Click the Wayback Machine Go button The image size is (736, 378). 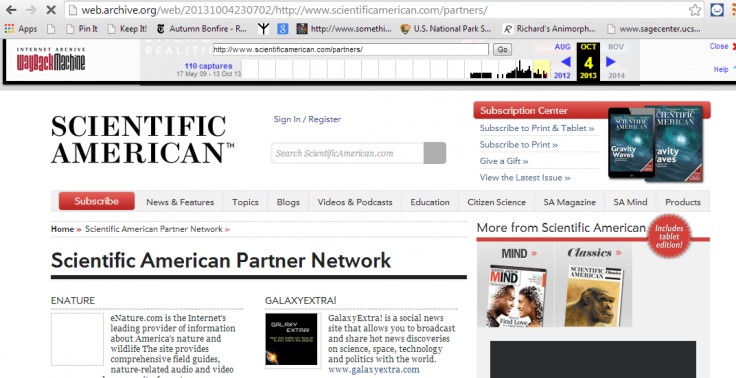tap(502, 49)
